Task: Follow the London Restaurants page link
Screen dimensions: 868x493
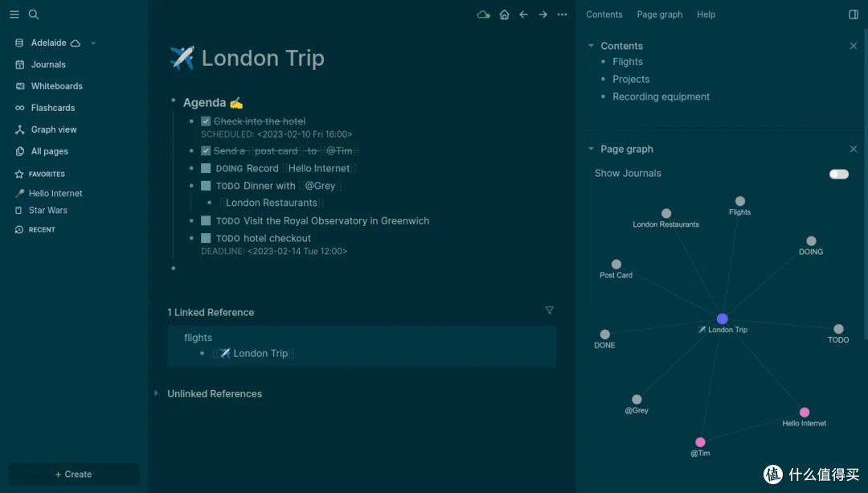Action: coord(272,203)
